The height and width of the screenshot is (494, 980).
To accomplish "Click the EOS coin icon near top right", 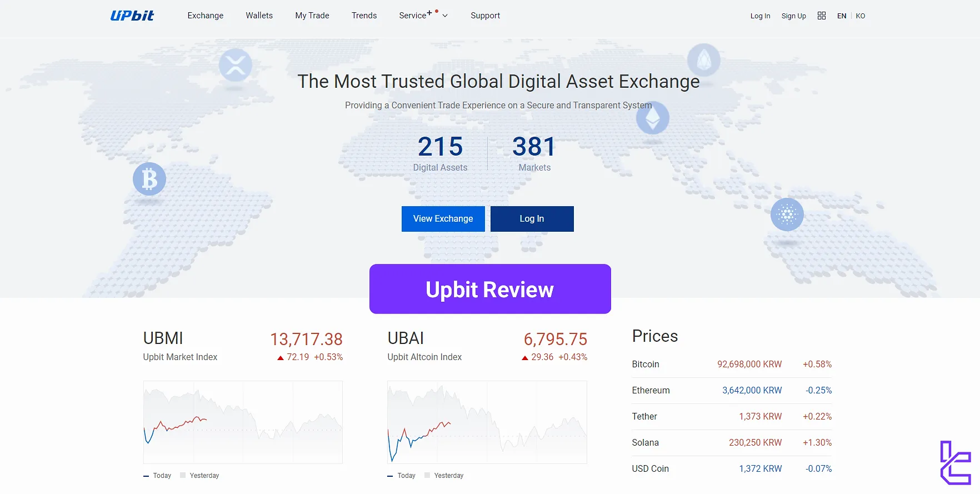I will tap(704, 60).
